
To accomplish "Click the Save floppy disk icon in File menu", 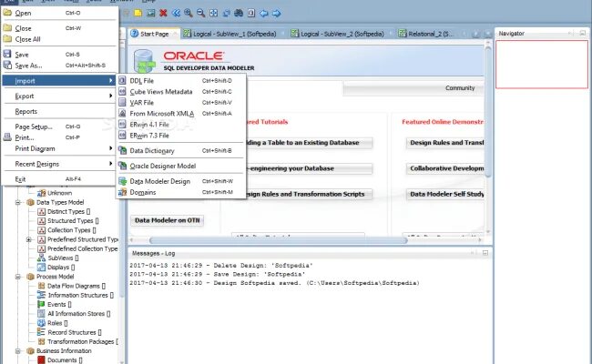I will point(7,54).
